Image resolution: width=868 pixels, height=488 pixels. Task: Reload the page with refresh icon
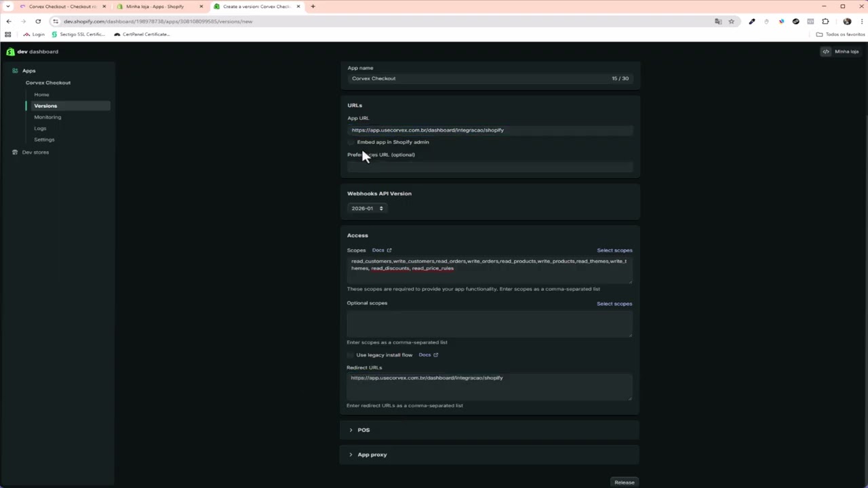tap(38, 21)
